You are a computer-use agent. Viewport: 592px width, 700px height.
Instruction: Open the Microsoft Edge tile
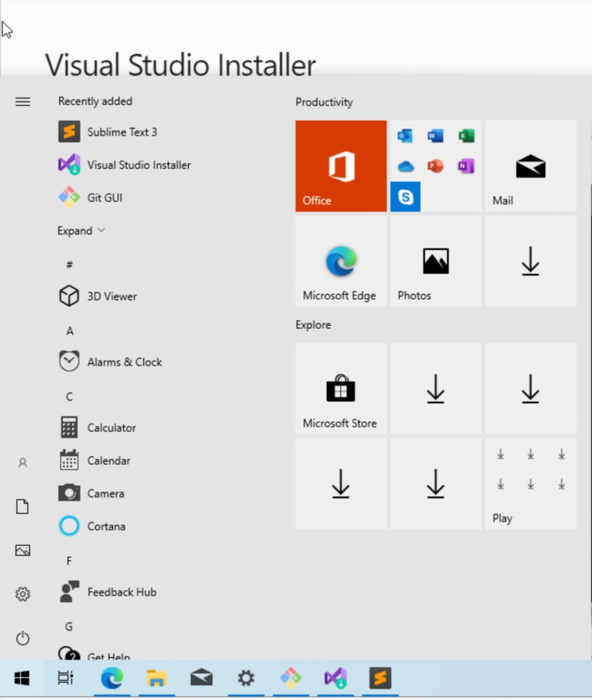point(341,260)
